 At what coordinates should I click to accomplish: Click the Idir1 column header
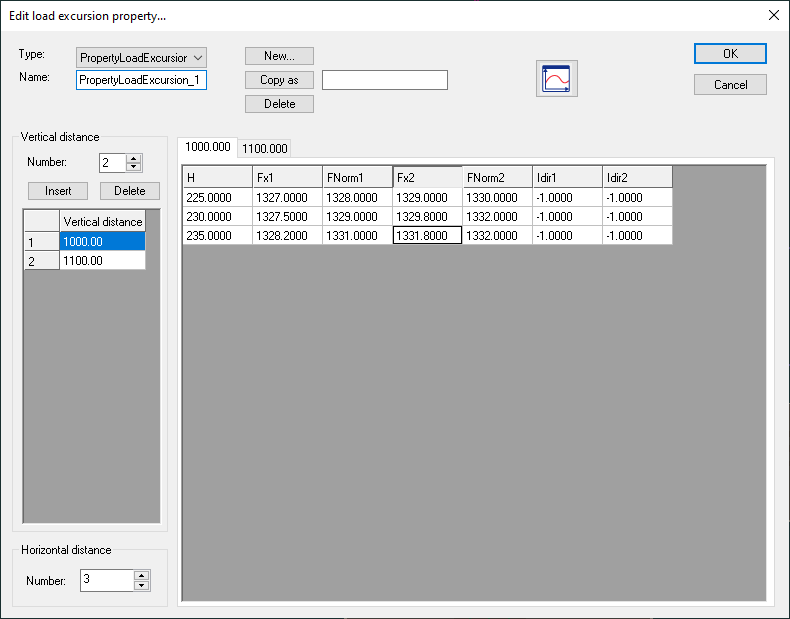[x=567, y=177]
